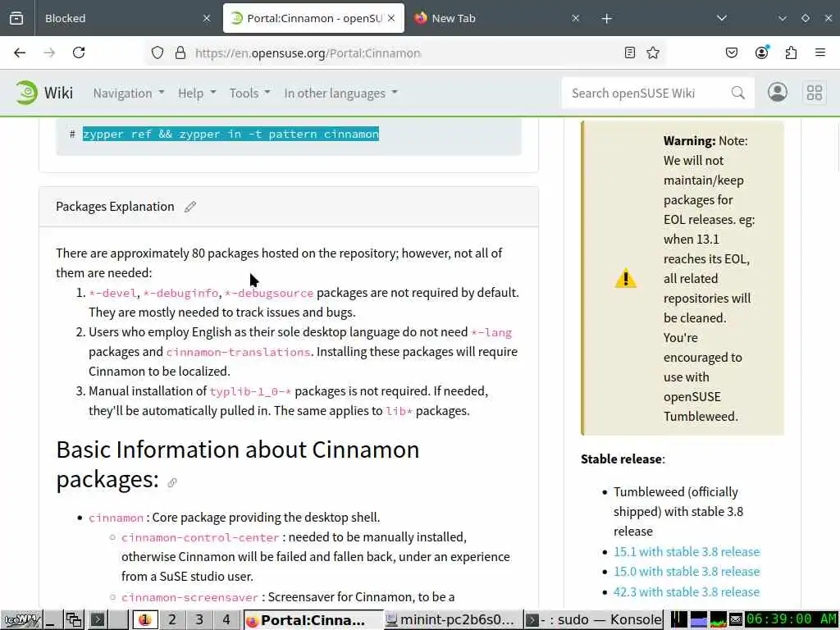Focus the URL address bar

coord(404,53)
